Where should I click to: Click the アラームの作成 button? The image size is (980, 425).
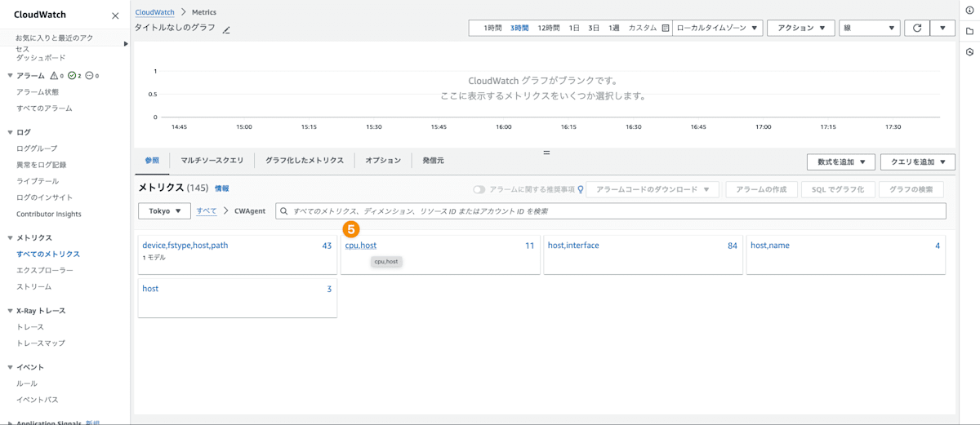click(760, 189)
